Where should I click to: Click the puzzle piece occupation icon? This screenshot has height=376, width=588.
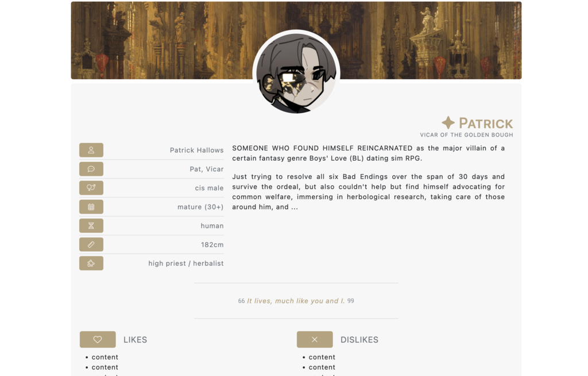[x=91, y=263]
